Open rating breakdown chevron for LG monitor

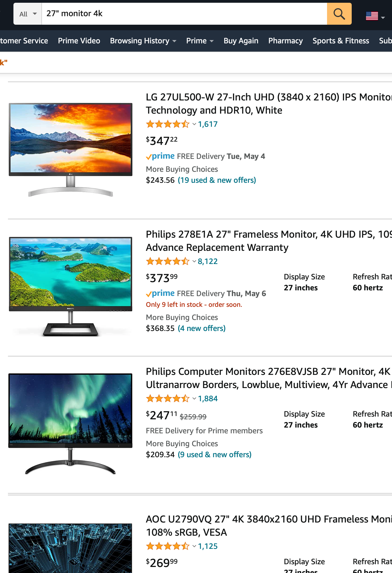[x=194, y=124]
